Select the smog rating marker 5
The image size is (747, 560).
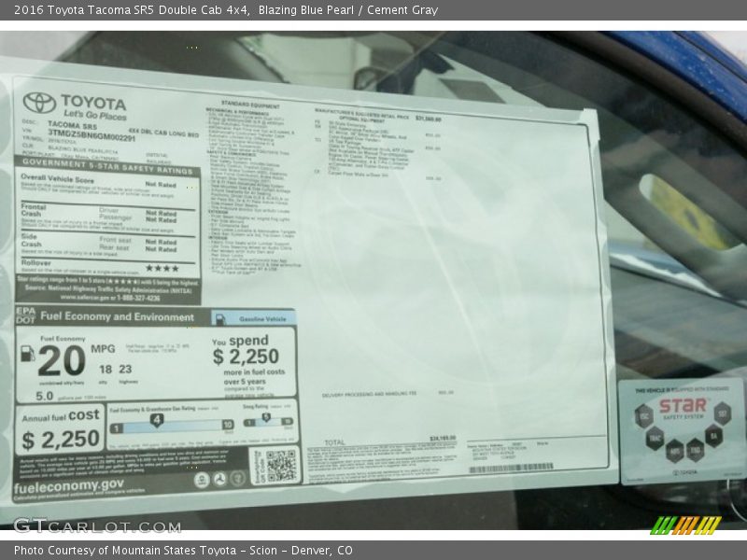click(x=266, y=417)
